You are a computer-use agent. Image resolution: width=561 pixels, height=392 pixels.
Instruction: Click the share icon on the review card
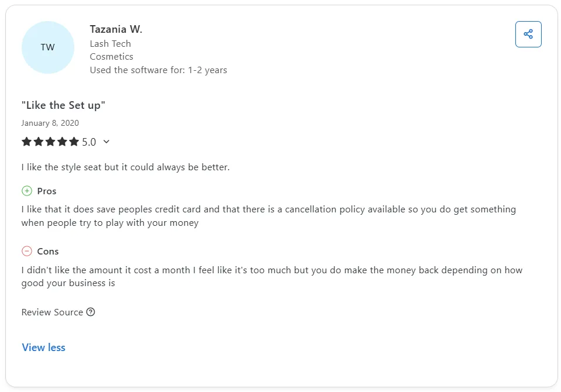click(x=528, y=34)
